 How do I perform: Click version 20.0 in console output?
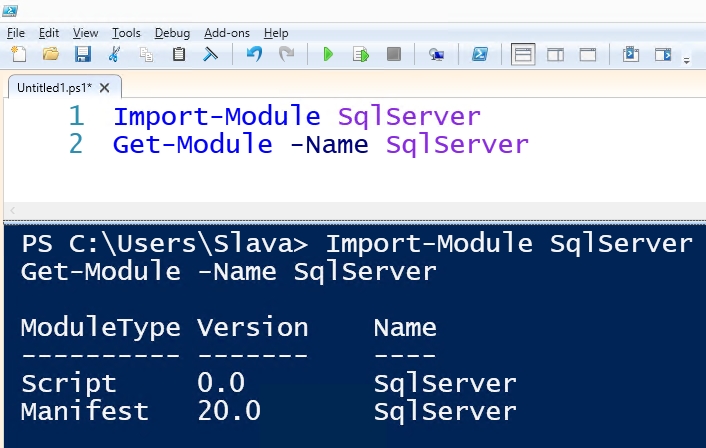(x=229, y=411)
